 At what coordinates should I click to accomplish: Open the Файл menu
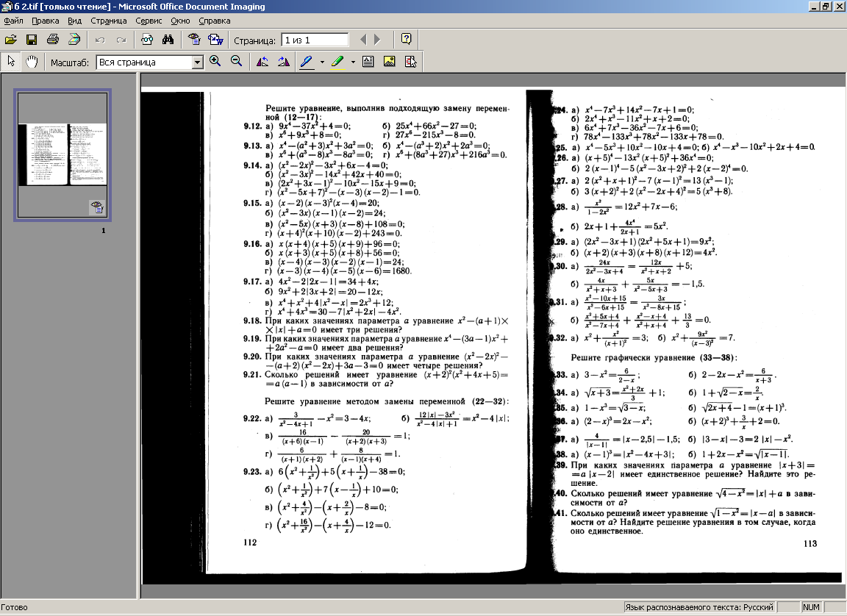point(13,21)
